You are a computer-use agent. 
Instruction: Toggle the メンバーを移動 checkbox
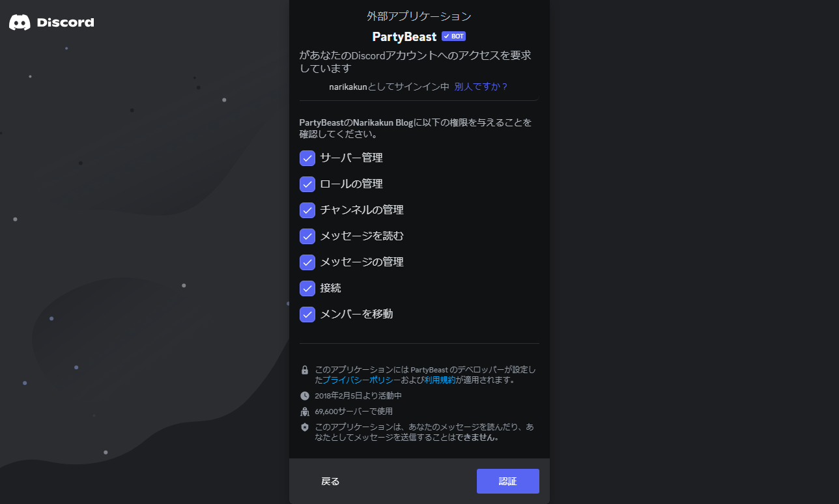tap(307, 314)
